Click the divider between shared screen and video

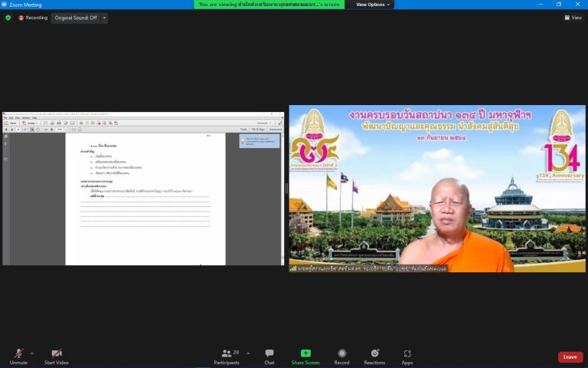[x=286, y=189]
